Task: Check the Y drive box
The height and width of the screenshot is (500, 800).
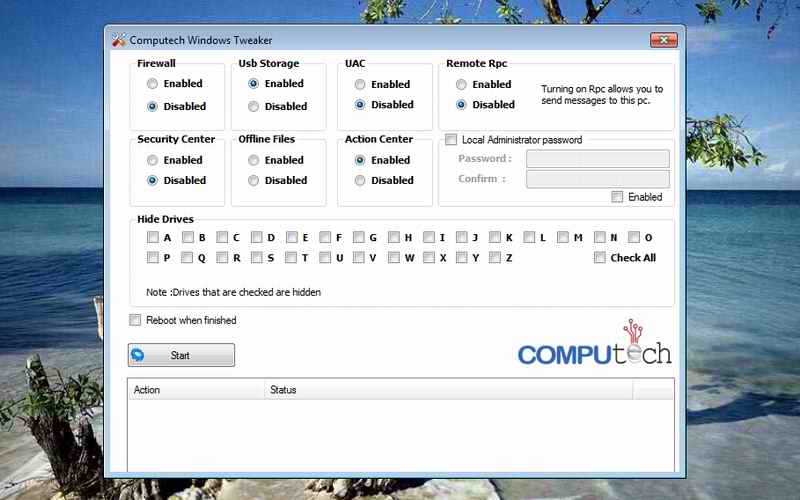Action: [x=462, y=258]
